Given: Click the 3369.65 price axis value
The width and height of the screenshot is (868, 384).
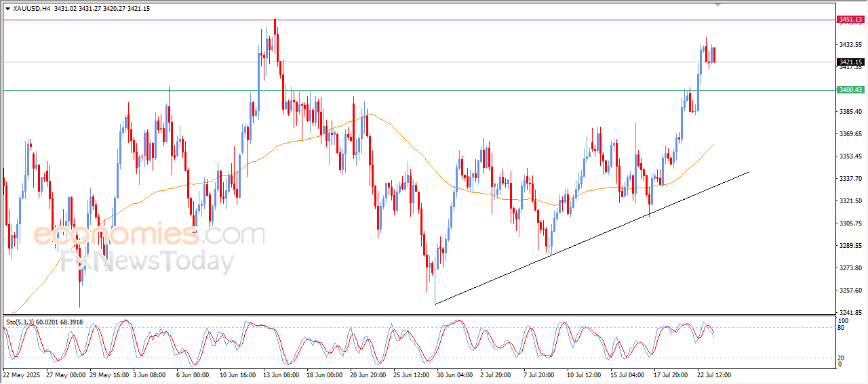Looking at the screenshot, I should [x=850, y=133].
